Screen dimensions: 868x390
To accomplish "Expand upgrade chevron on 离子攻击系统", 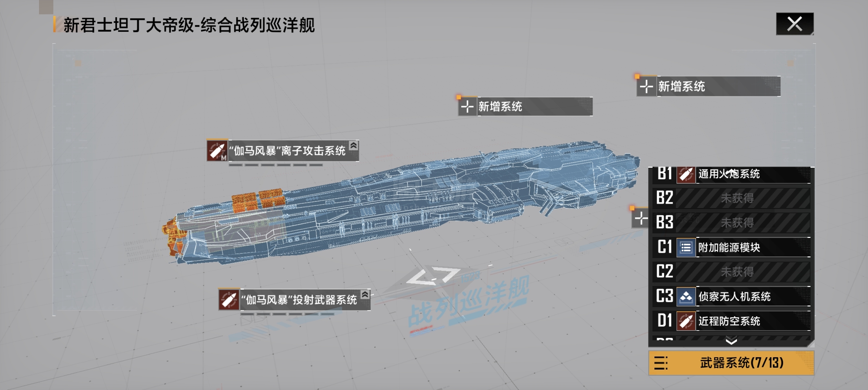I will point(353,146).
